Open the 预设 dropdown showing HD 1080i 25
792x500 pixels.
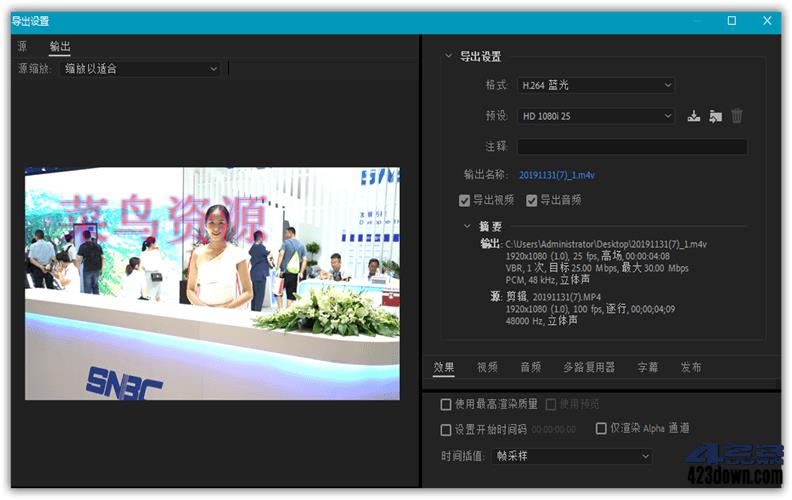(x=596, y=116)
